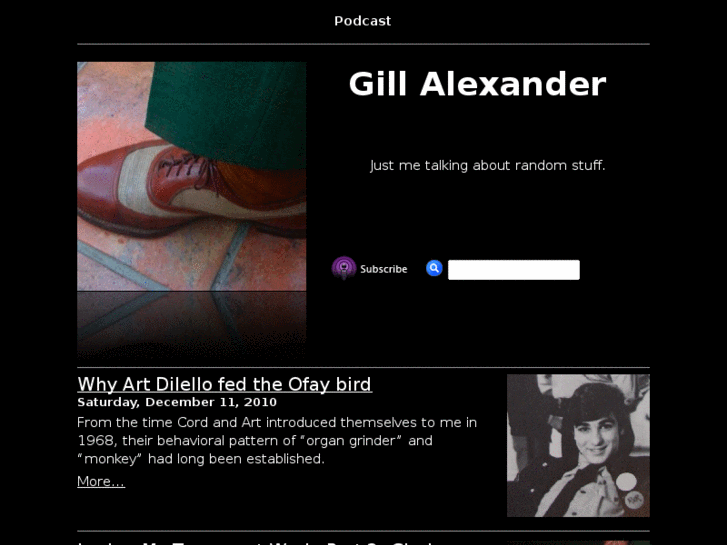Click the Gill Alexander site title
The height and width of the screenshot is (545, 727).
tap(477, 84)
